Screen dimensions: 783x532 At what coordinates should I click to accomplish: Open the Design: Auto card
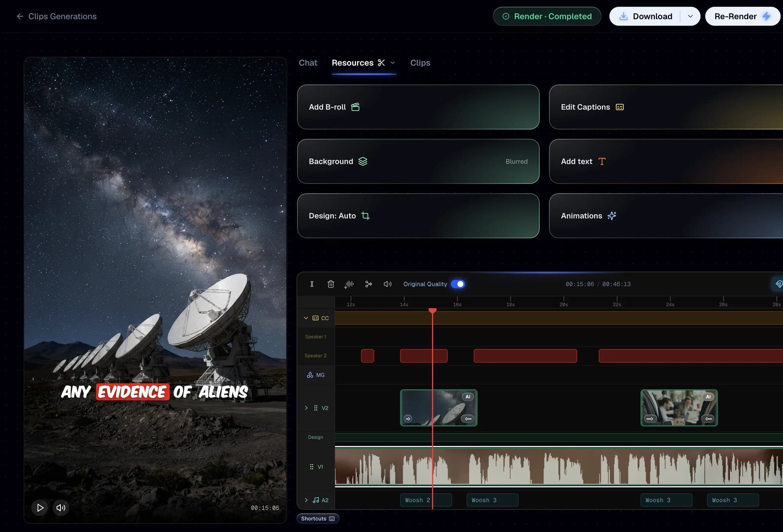(x=418, y=216)
